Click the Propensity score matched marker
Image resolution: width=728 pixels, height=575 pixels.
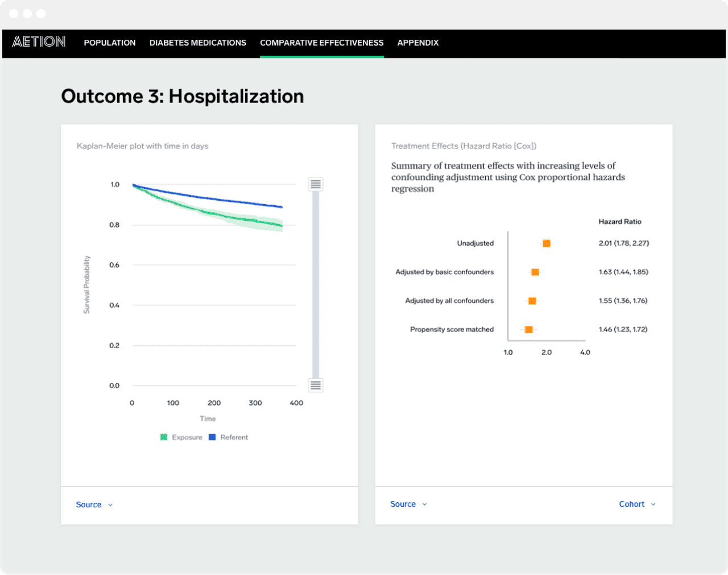coord(528,329)
